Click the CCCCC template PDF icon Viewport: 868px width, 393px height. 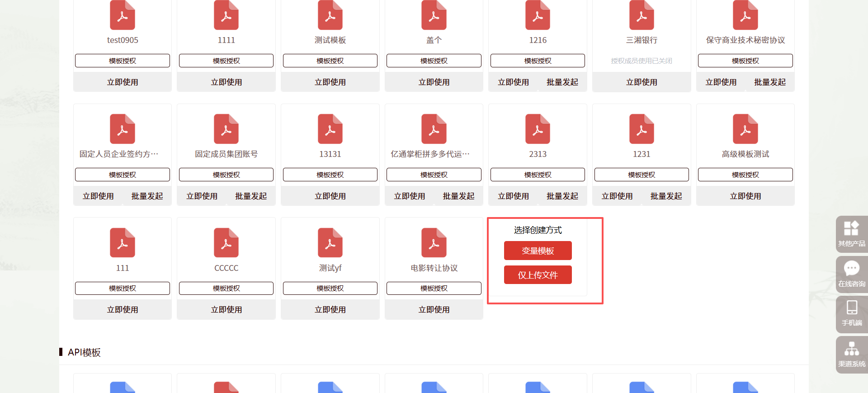click(x=226, y=243)
